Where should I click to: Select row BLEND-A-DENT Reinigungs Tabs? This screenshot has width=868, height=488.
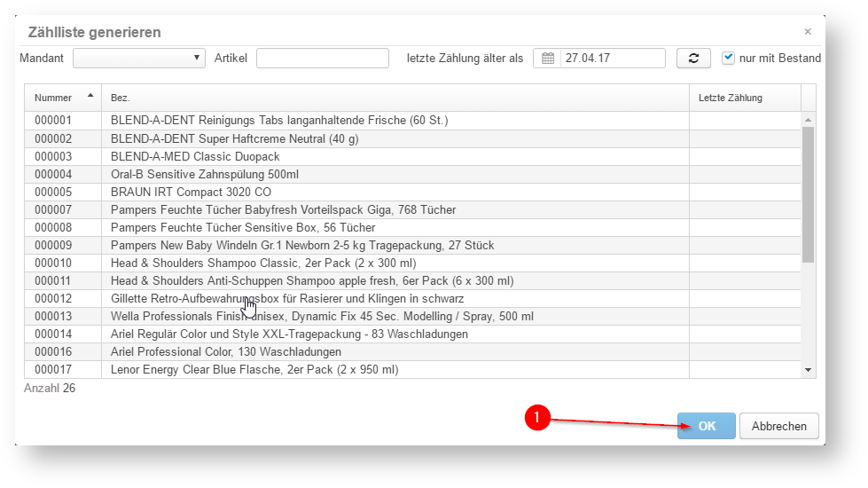pyautogui.click(x=412, y=120)
